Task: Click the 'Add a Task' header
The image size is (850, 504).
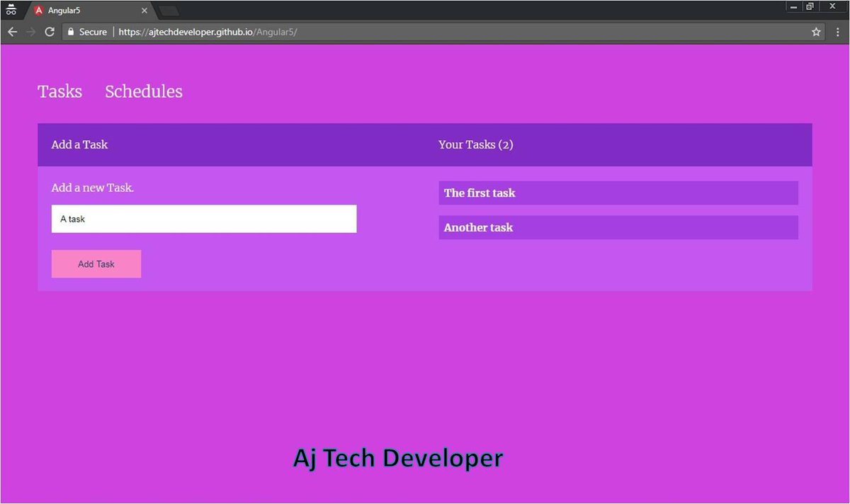Action: pyautogui.click(x=79, y=144)
